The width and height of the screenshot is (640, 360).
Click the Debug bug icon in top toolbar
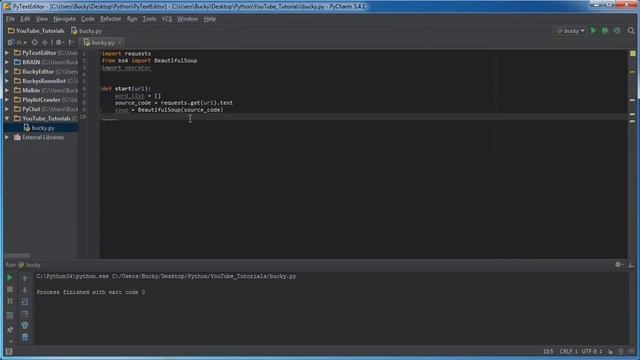tap(605, 31)
